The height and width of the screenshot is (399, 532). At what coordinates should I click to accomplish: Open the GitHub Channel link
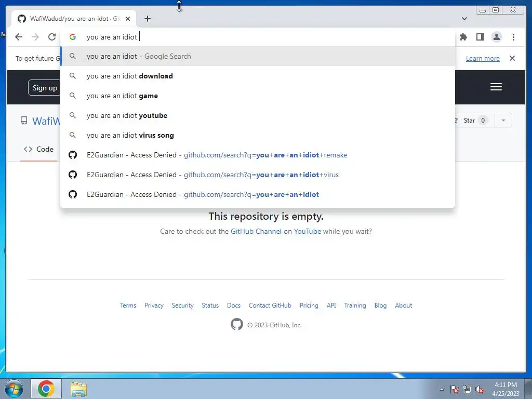coord(256,231)
